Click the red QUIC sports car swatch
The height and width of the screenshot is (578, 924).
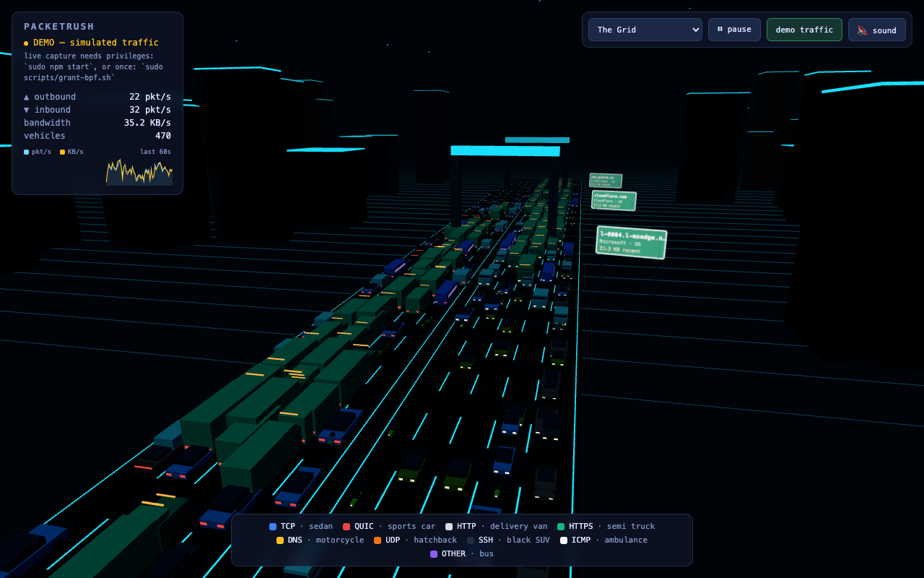click(346, 527)
